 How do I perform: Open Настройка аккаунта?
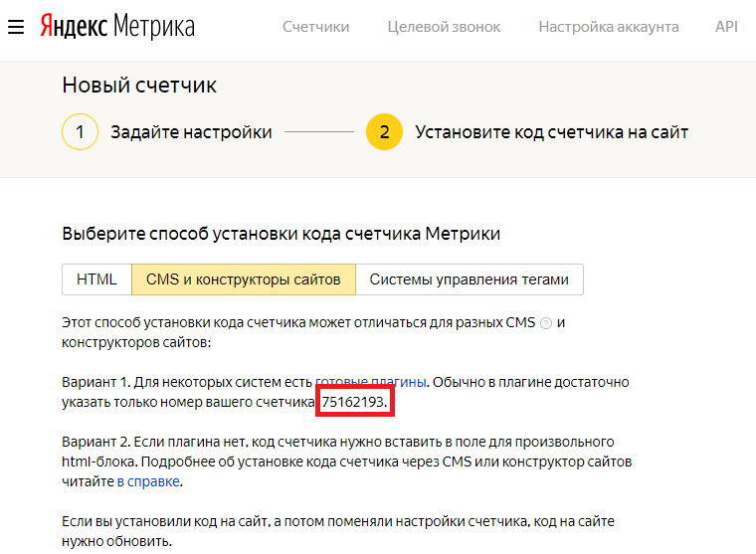coord(609,27)
